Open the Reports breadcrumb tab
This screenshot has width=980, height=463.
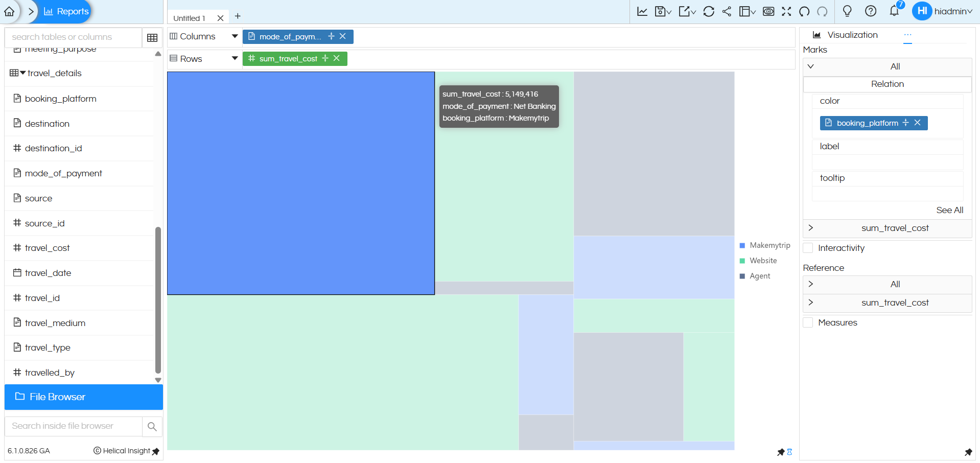pos(66,11)
